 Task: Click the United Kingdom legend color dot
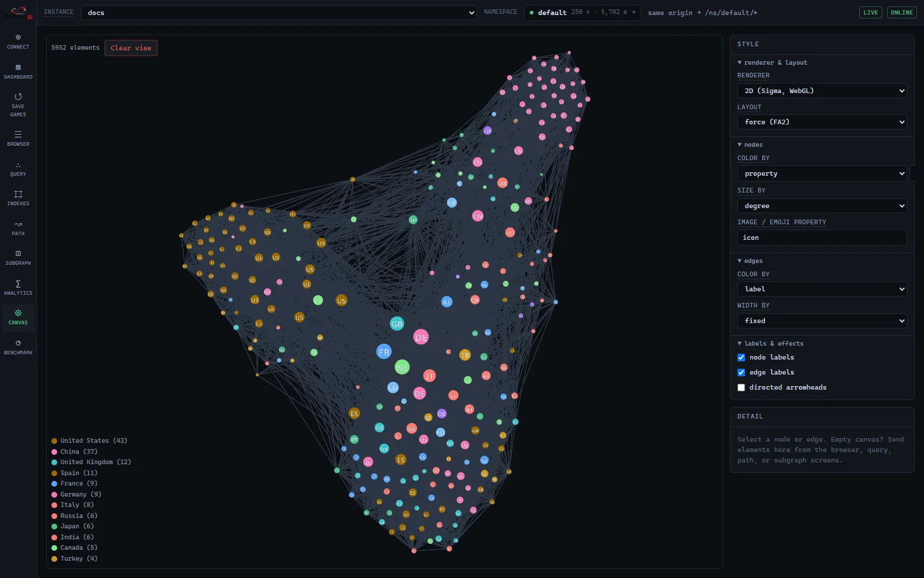54,462
